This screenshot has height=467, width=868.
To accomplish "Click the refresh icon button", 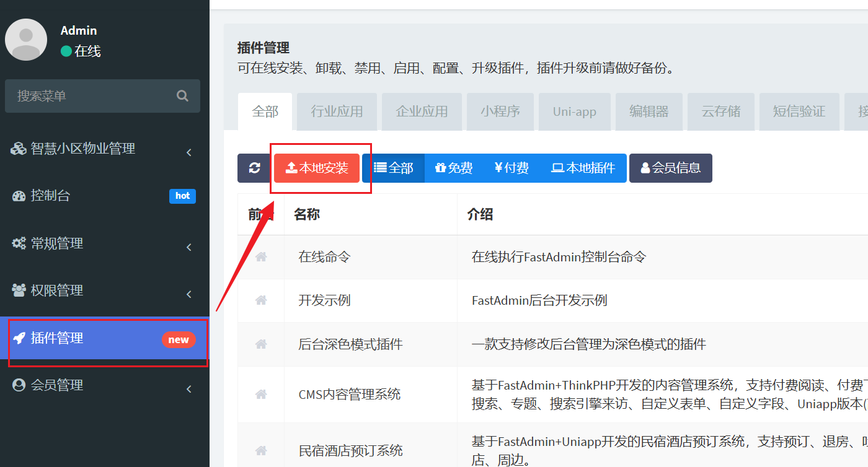I will click(x=254, y=168).
